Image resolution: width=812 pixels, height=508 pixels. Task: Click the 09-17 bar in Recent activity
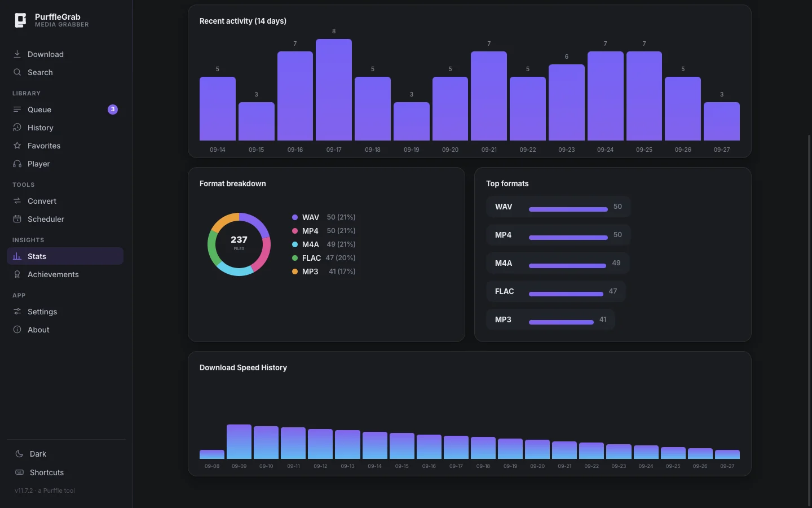point(334,90)
